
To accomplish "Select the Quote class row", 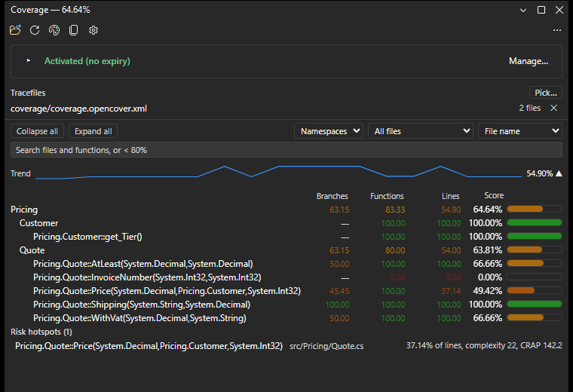I will [286, 250].
